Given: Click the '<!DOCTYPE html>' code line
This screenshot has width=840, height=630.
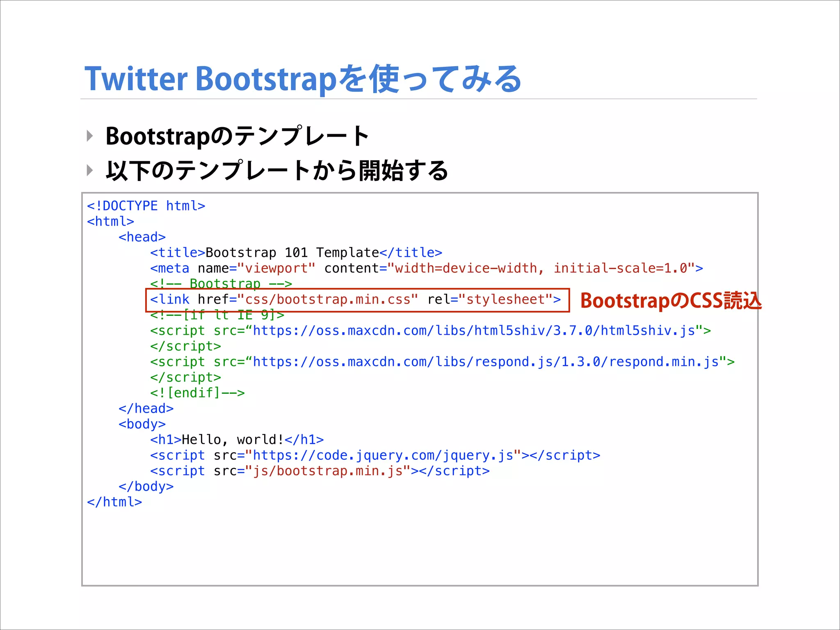Looking at the screenshot, I should coord(146,206).
